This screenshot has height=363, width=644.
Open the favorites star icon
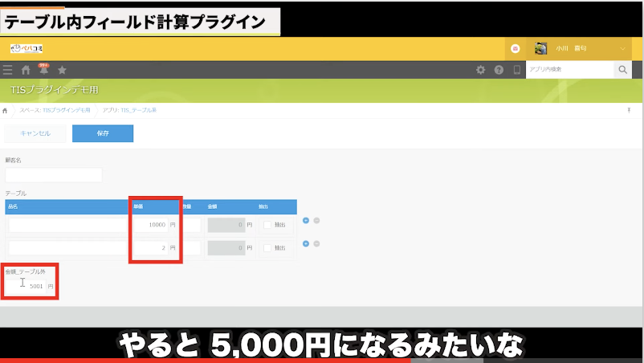[62, 71]
